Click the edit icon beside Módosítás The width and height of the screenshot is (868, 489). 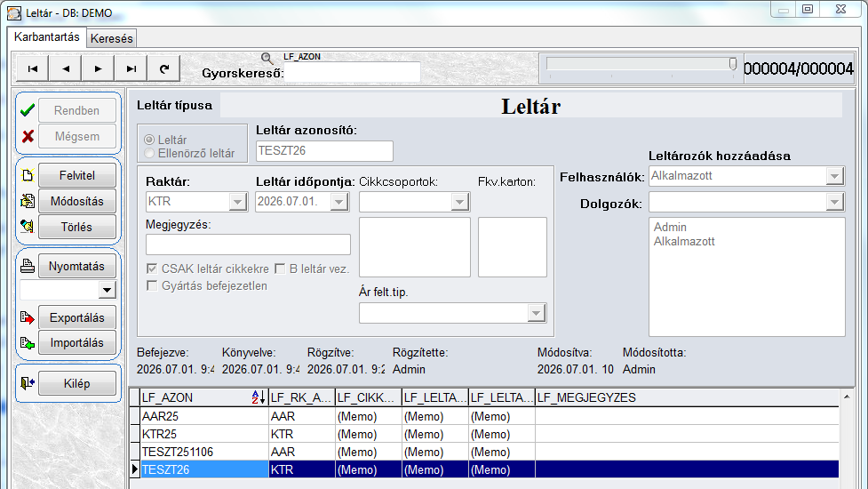pos(28,201)
